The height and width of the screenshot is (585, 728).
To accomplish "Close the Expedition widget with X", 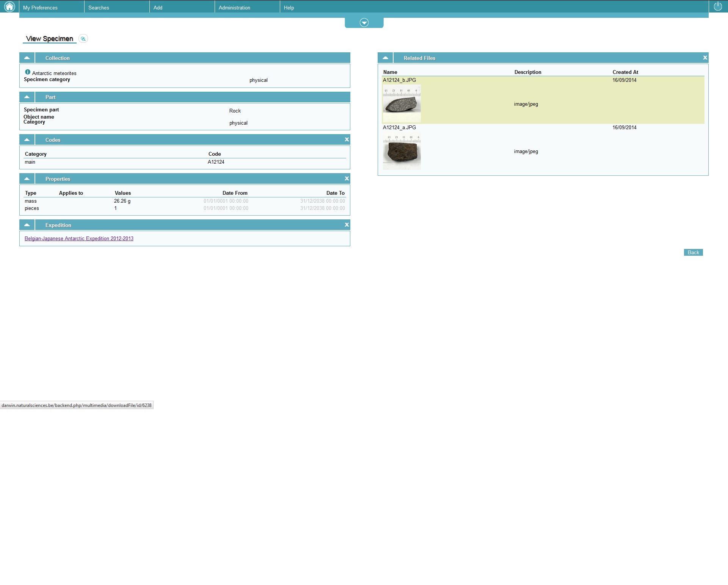I will [347, 225].
